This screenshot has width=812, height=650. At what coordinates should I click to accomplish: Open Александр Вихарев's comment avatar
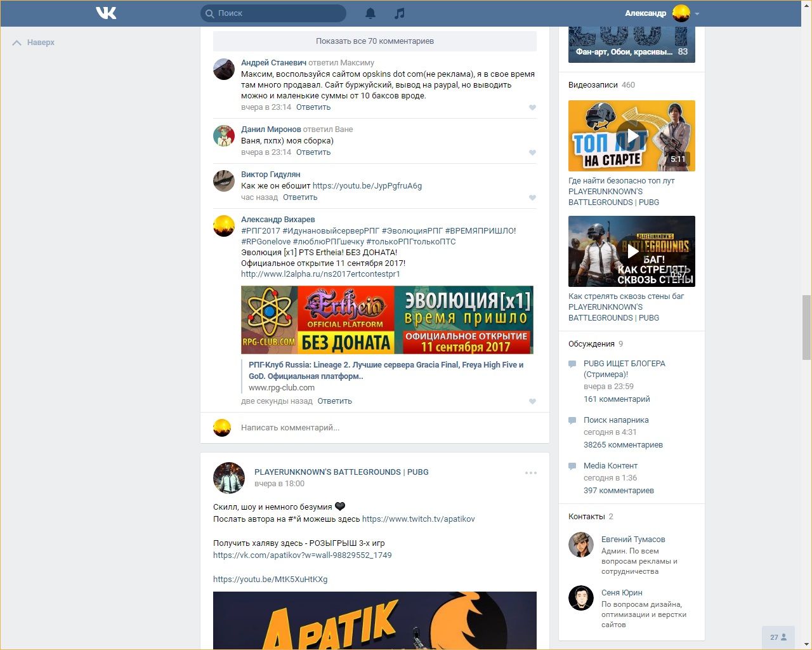[224, 225]
